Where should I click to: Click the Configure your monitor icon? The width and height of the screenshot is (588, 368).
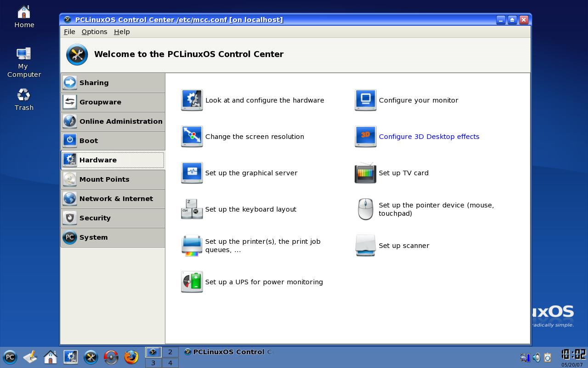pyautogui.click(x=366, y=100)
